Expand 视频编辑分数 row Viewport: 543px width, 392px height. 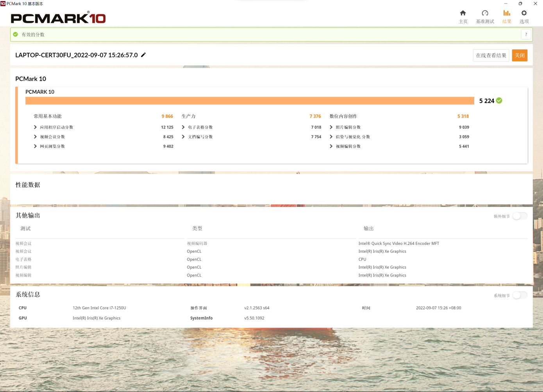331,146
